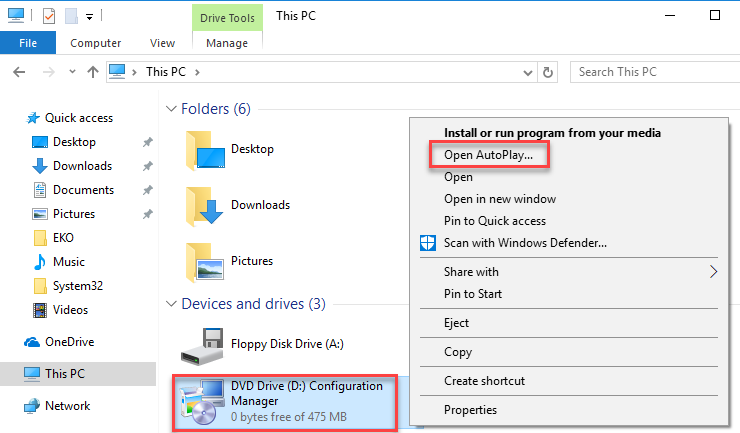
Task: Switch to the View ribbon tab
Action: point(162,43)
